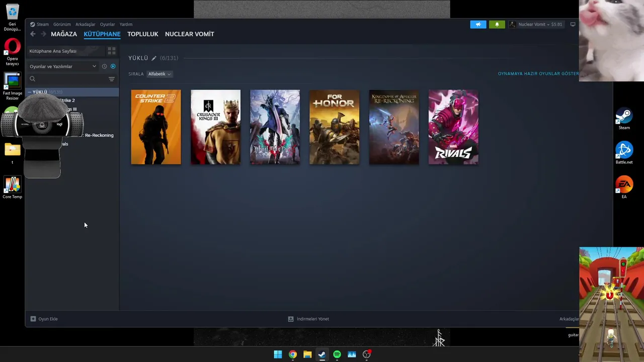The width and height of the screenshot is (644, 362).
Task: Select the Crusader Kings III cover
Action: [x=215, y=127]
